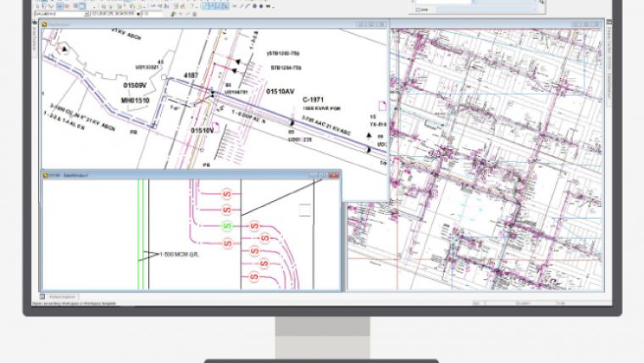Image resolution: width=644 pixels, height=363 pixels.
Task: Click the magenta document icon beside 01510V
Action: pyautogui.click(x=215, y=127)
